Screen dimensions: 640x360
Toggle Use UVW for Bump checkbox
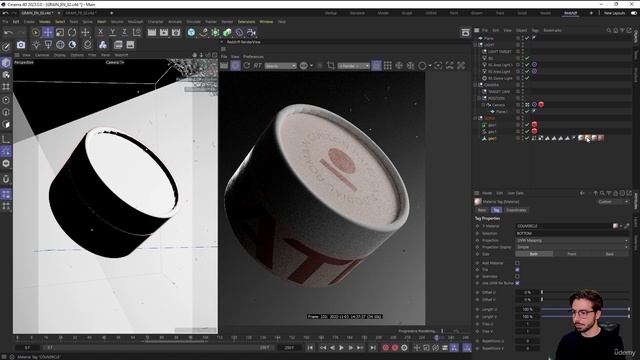pyautogui.click(x=517, y=283)
